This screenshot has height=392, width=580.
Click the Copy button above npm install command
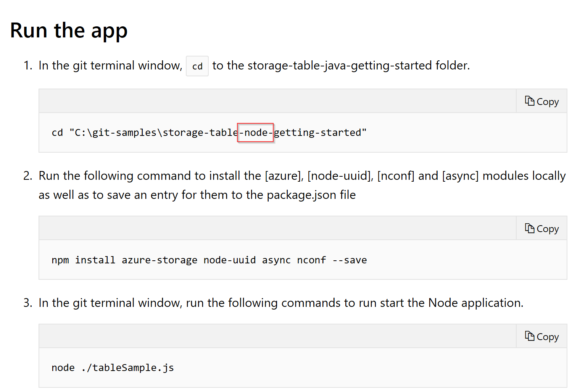pos(541,228)
